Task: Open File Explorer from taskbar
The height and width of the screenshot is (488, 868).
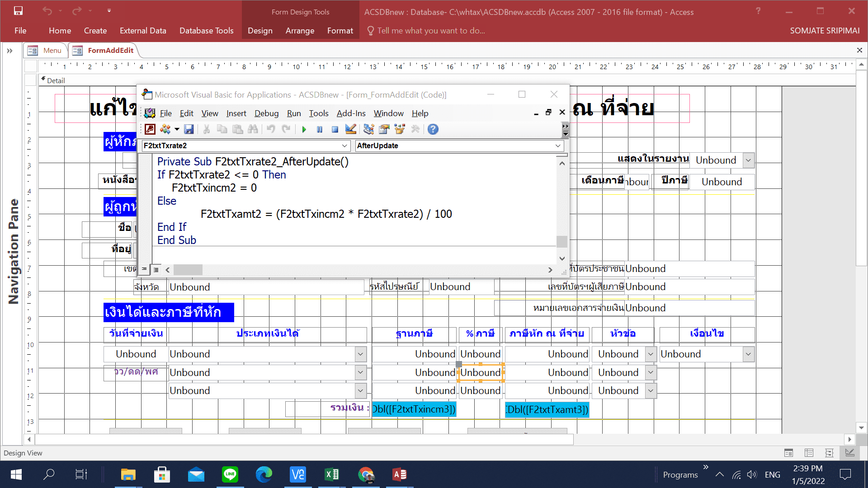Action: [x=128, y=474]
